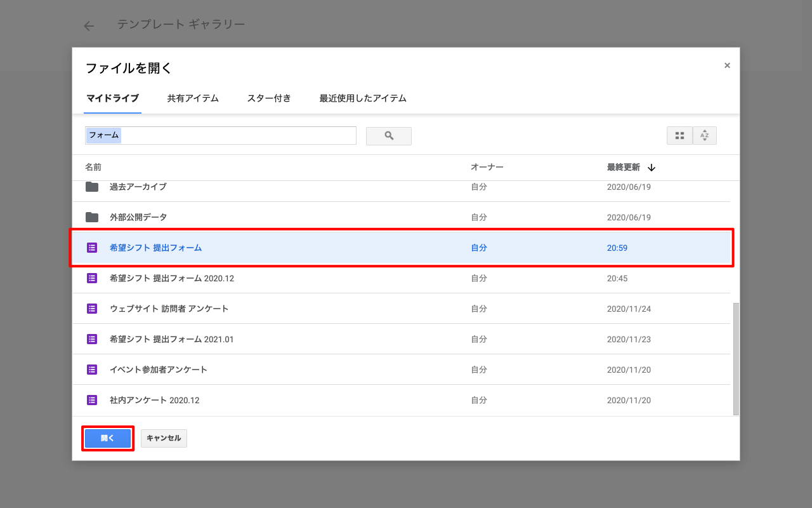Click the back arrow beside テンプレート ギャラリー
This screenshot has width=812, height=508.
(x=89, y=26)
